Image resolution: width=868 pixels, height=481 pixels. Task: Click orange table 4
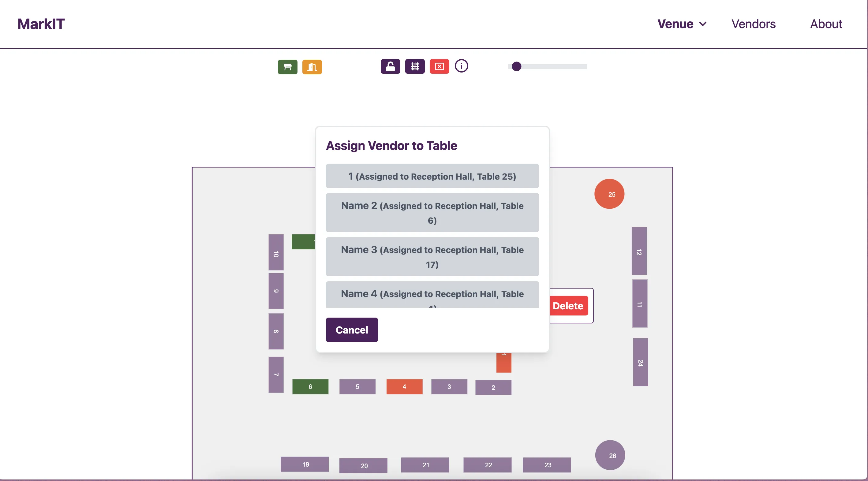click(x=404, y=387)
